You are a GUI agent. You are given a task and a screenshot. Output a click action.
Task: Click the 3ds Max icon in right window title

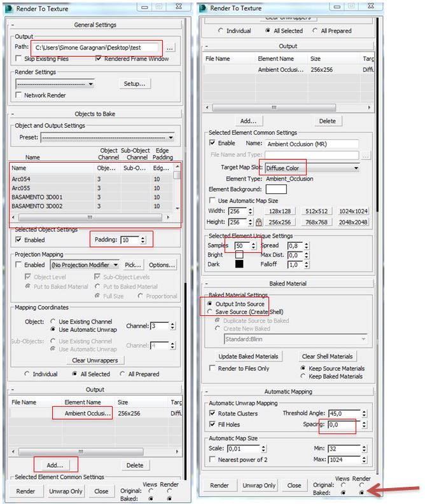point(203,8)
